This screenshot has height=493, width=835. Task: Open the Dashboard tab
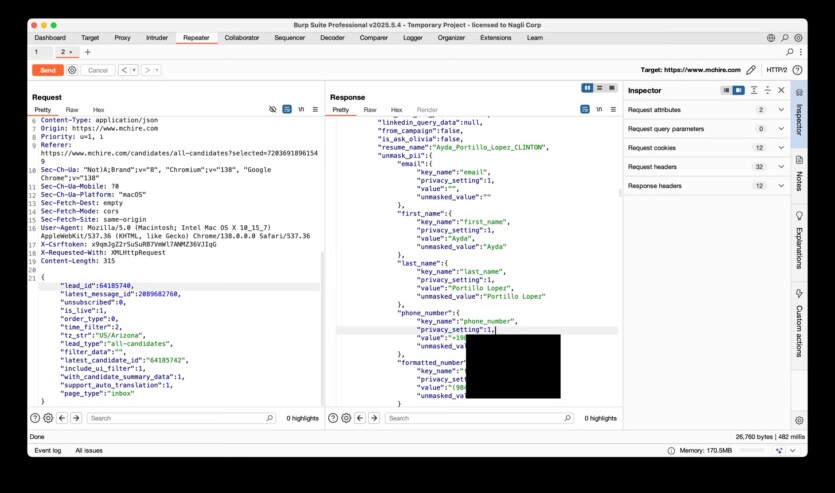click(50, 38)
